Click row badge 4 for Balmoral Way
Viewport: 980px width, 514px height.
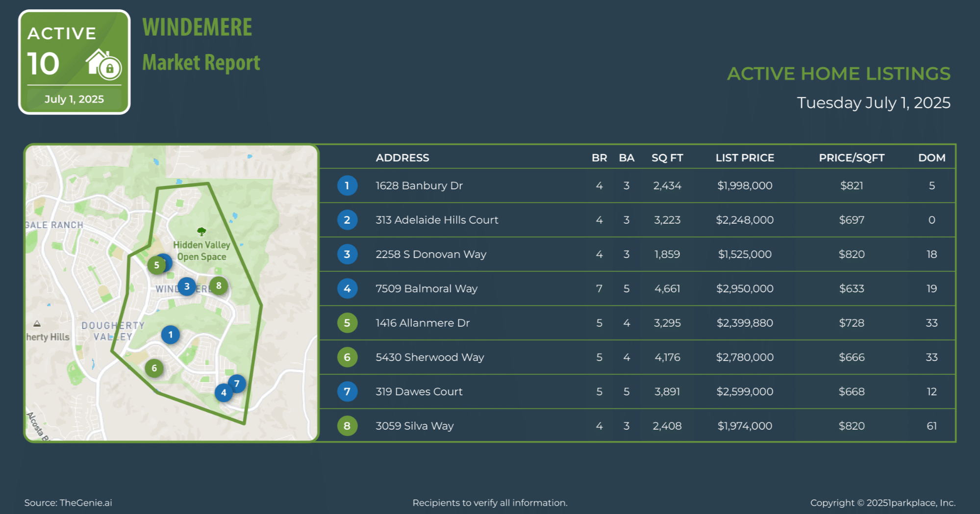pyautogui.click(x=347, y=289)
